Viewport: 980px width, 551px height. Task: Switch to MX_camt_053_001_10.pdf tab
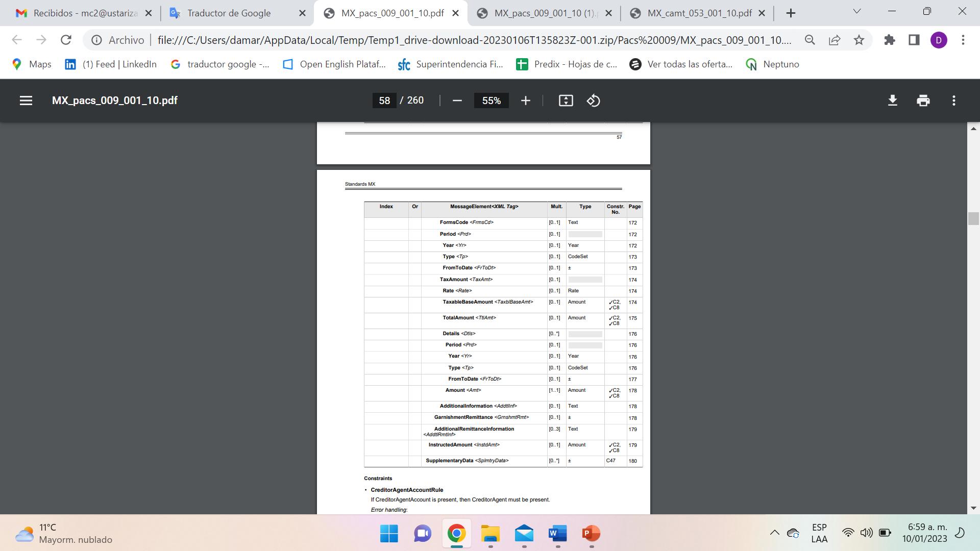(699, 13)
